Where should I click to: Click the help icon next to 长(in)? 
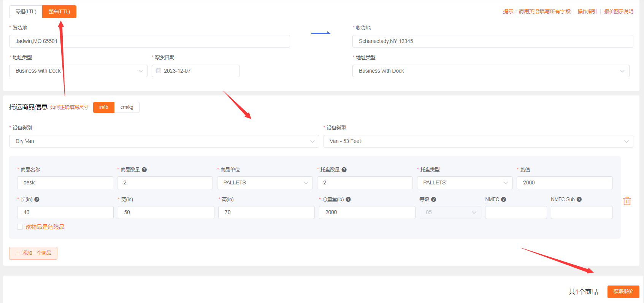(37, 200)
